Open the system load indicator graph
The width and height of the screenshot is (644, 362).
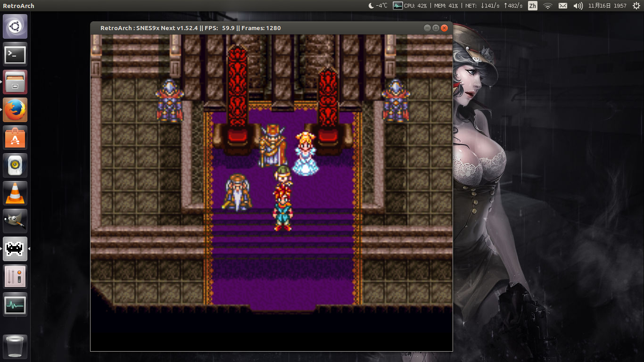pyautogui.click(x=397, y=6)
